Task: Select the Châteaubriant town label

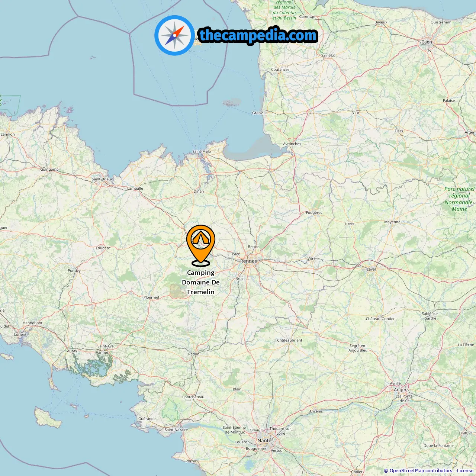Action: 290,340
